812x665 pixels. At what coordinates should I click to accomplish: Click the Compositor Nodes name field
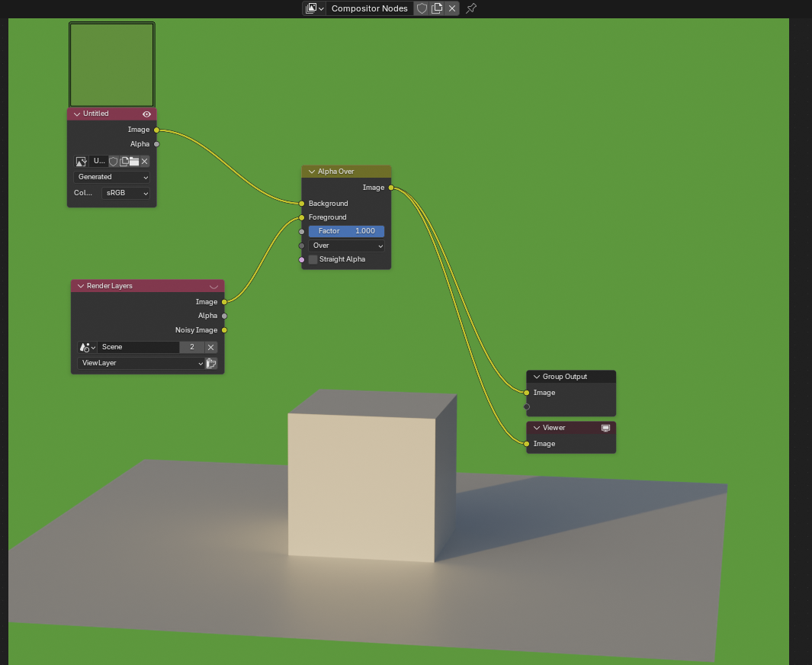[x=369, y=8]
